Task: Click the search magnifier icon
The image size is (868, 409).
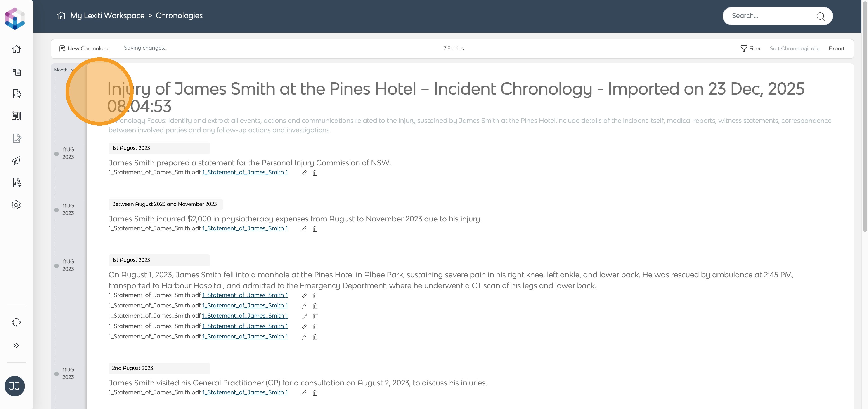Action: pyautogui.click(x=821, y=16)
